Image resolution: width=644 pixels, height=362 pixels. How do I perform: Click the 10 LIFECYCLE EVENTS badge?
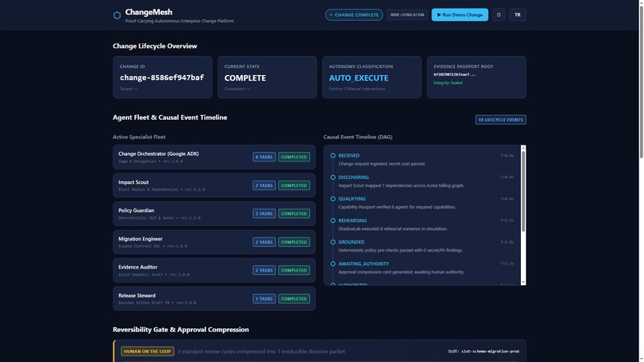(501, 120)
